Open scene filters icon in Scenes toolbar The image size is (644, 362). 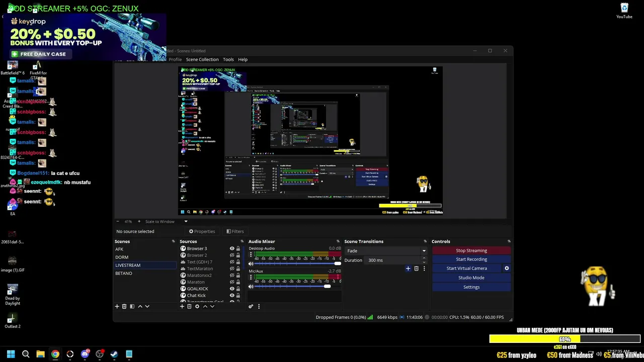pos(132,306)
